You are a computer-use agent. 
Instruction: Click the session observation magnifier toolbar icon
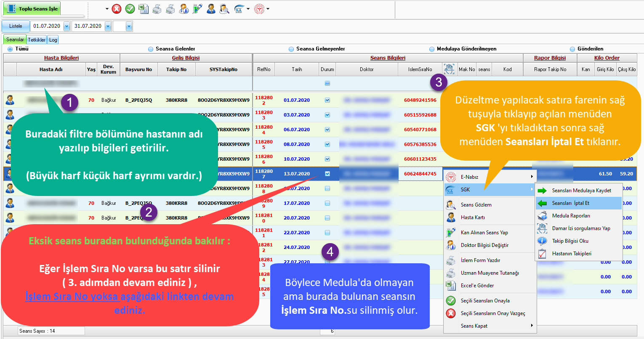pyautogui.click(x=224, y=9)
